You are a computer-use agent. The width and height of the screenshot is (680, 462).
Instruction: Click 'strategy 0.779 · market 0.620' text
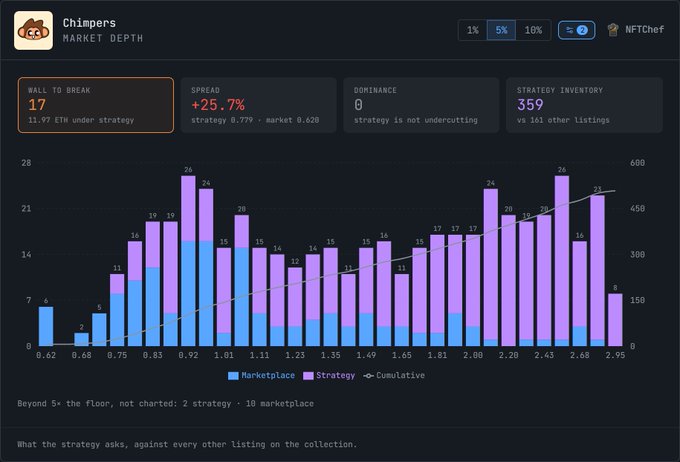(x=255, y=120)
